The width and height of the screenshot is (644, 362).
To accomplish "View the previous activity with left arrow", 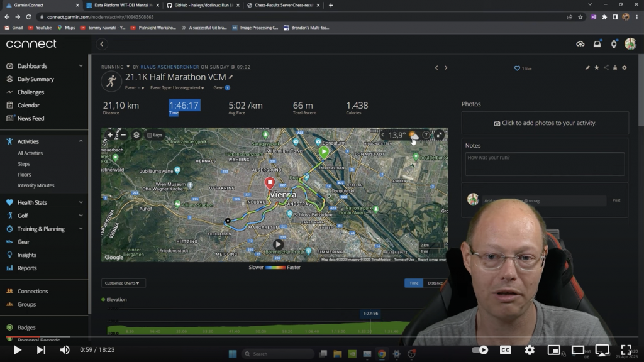I will [x=436, y=68].
